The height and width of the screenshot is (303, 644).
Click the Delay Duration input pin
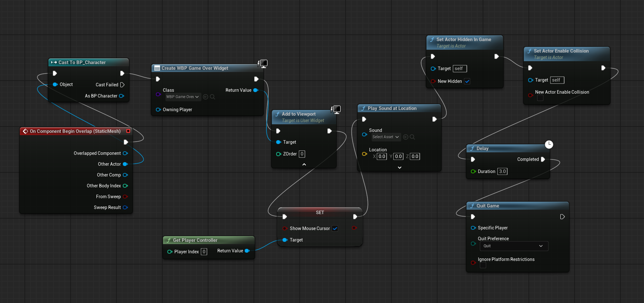(473, 171)
